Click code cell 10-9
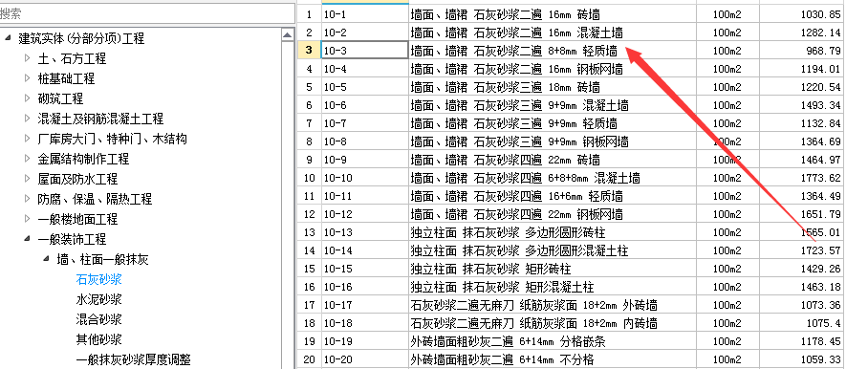This screenshot has width=868, height=369. 365,160
